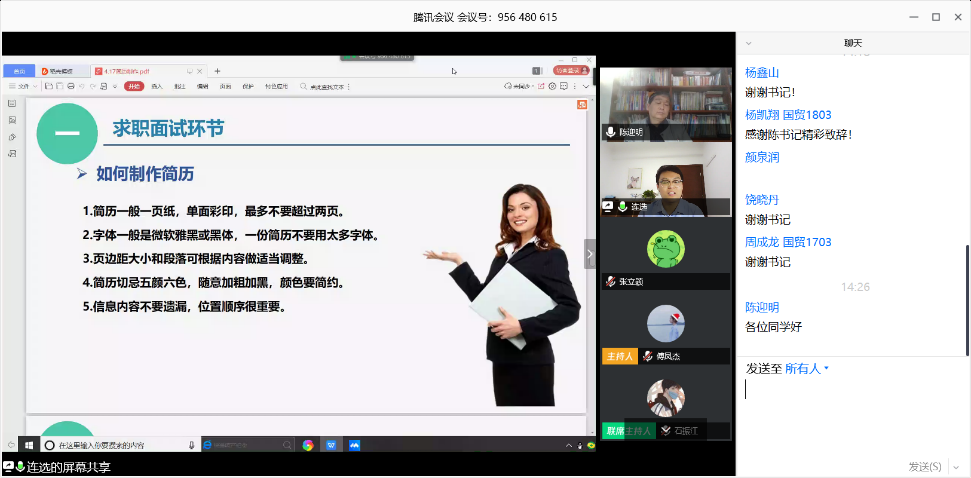Collapse the chat panel with the header chevron
The height and width of the screenshot is (478, 971).
coord(749,43)
